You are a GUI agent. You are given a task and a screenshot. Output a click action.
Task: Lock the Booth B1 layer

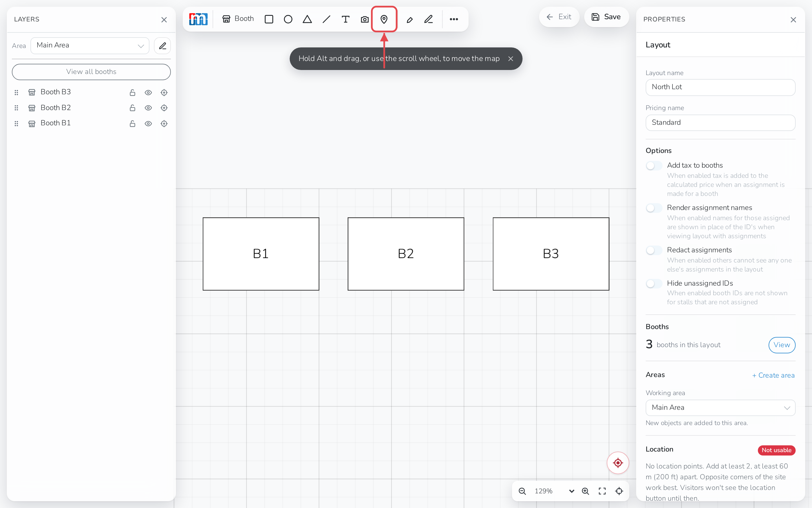(133, 123)
